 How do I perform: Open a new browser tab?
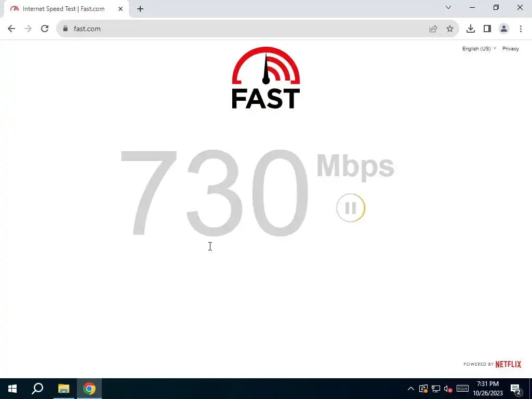[140, 9]
